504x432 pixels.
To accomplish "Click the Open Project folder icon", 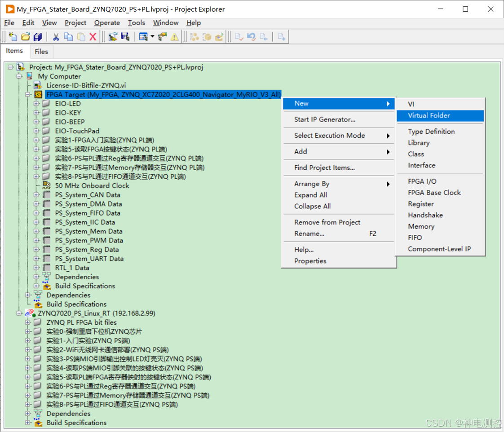I will [26, 37].
